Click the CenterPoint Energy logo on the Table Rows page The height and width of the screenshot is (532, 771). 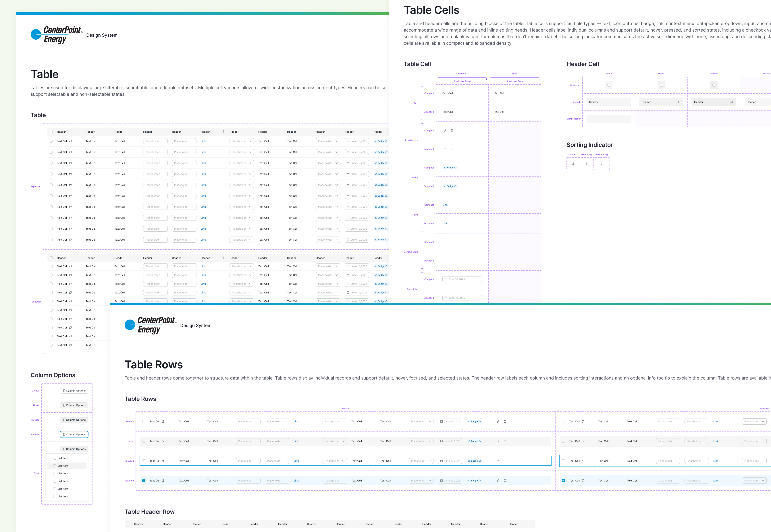click(x=151, y=325)
